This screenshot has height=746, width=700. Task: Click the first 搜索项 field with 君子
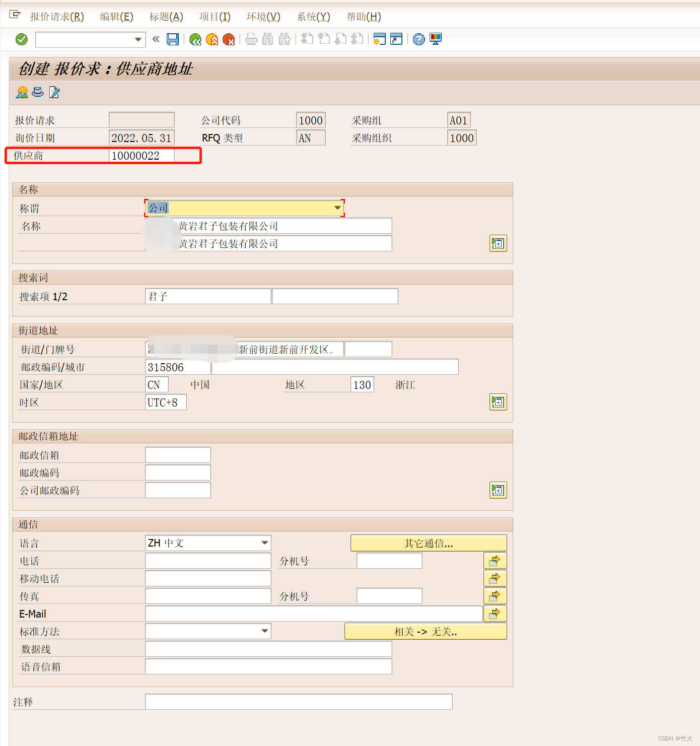point(208,296)
